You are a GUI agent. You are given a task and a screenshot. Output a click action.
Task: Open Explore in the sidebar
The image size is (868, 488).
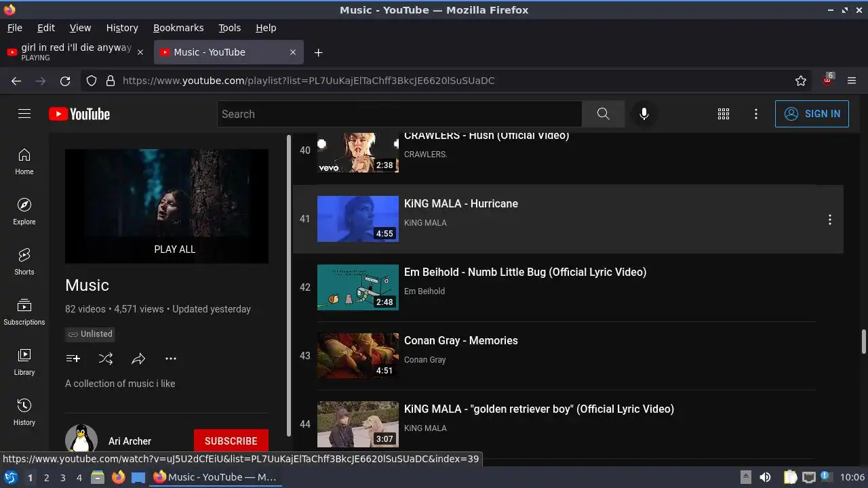24,211
